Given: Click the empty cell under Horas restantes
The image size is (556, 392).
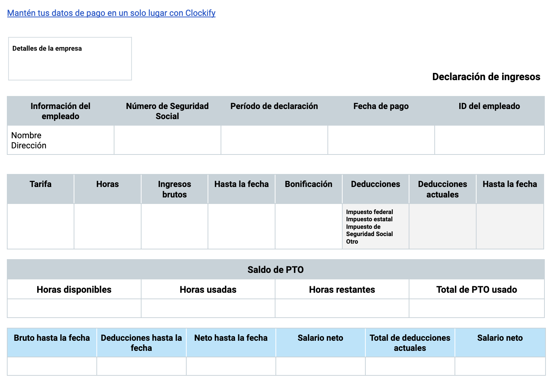Looking at the screenshot, I should click(x=342, y=308).
